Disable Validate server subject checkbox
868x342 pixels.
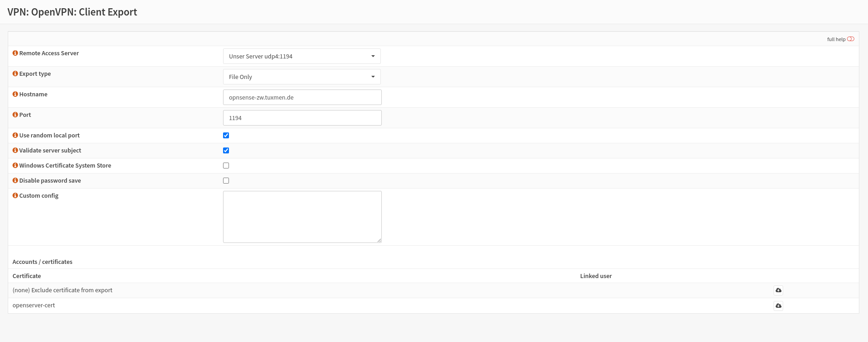click(226, 151)
